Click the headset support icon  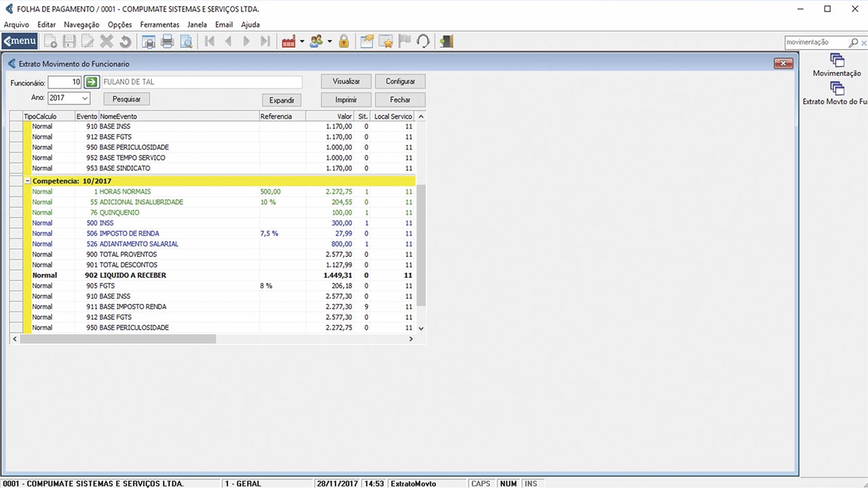coord(423,41)
